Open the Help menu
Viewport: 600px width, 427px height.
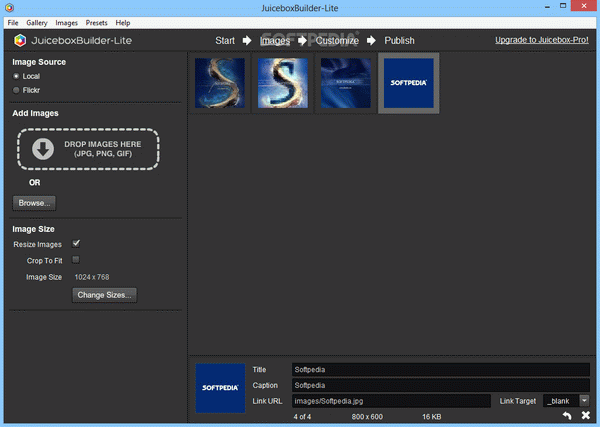(123, 23)
